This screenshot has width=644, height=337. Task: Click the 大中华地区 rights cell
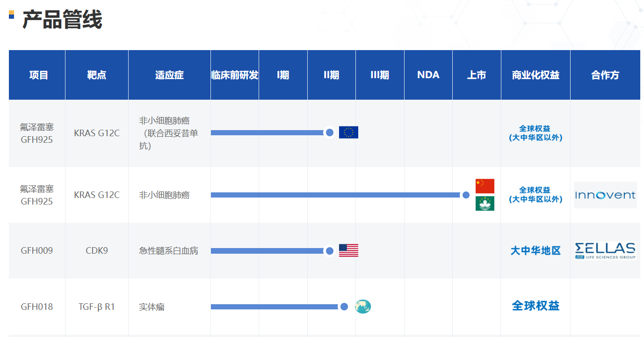point(535,251)
